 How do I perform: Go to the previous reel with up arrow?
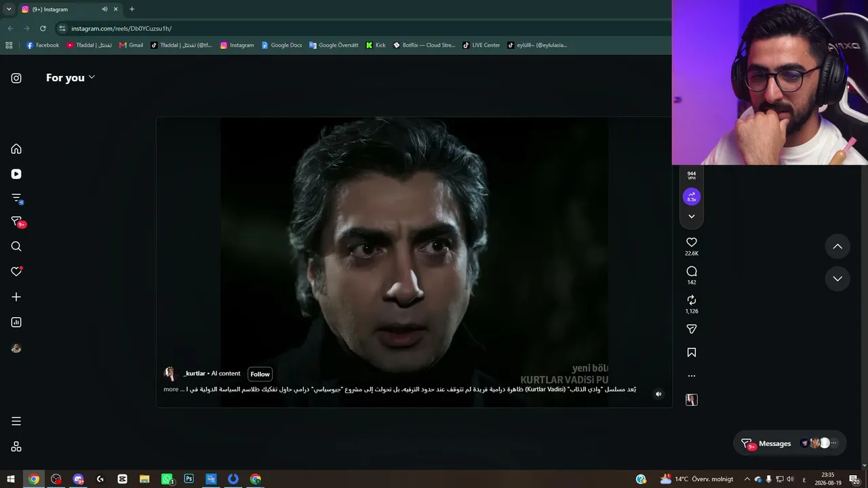837,247
